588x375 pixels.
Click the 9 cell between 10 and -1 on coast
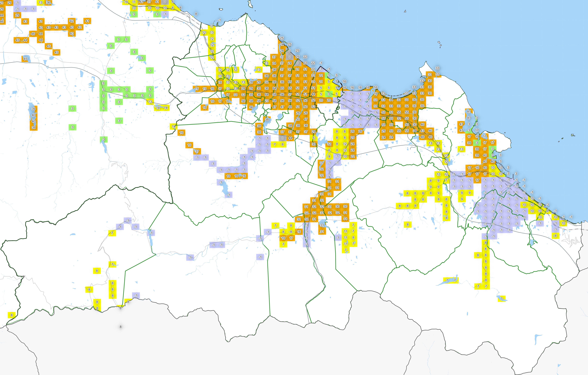tap(547, 211)
